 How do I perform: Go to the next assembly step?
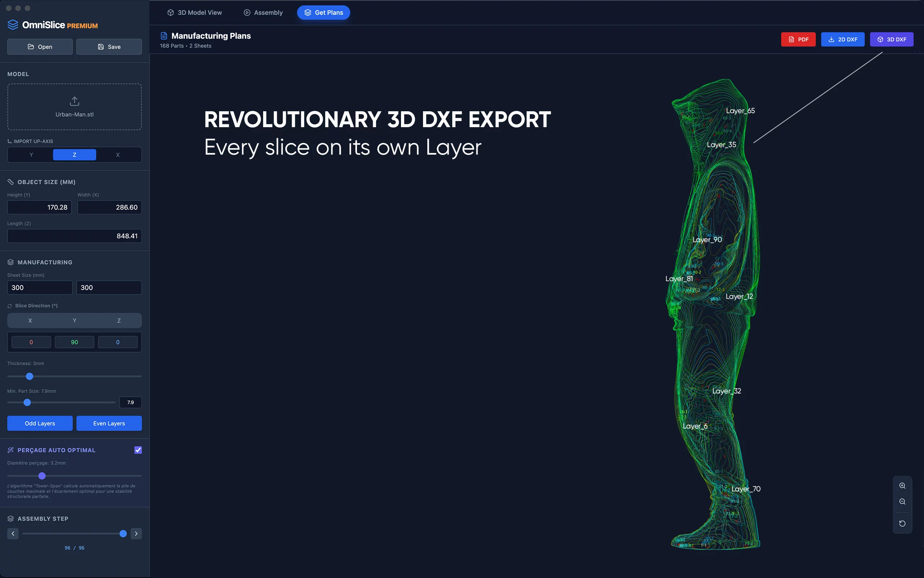pyautogui.click(x=136, y=533)
